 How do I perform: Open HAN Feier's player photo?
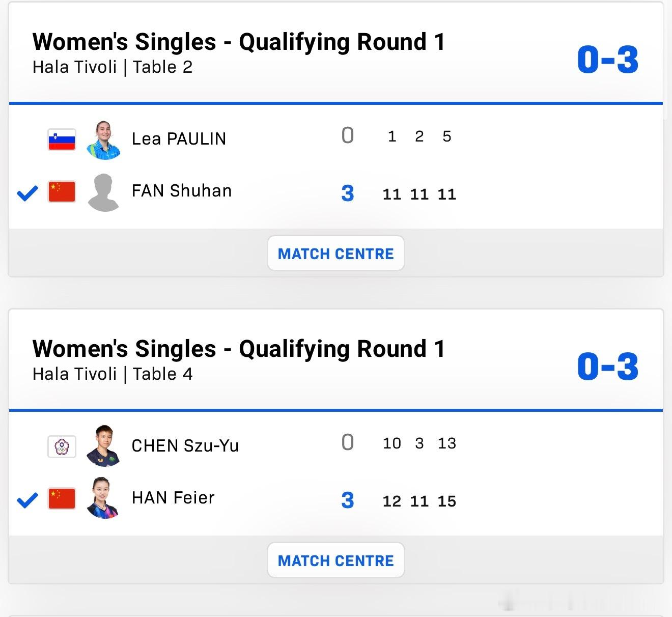(104, 498)
